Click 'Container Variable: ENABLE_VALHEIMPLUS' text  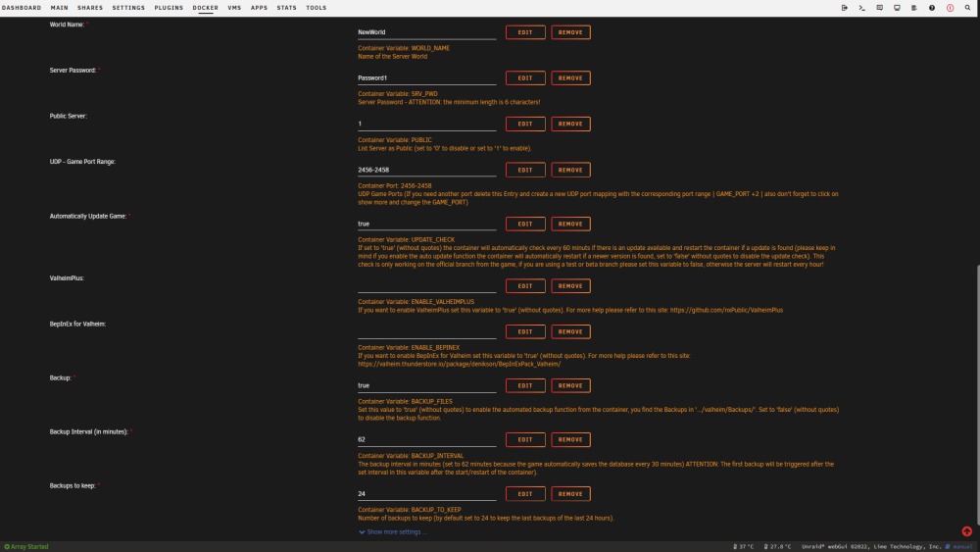[416, 302]
